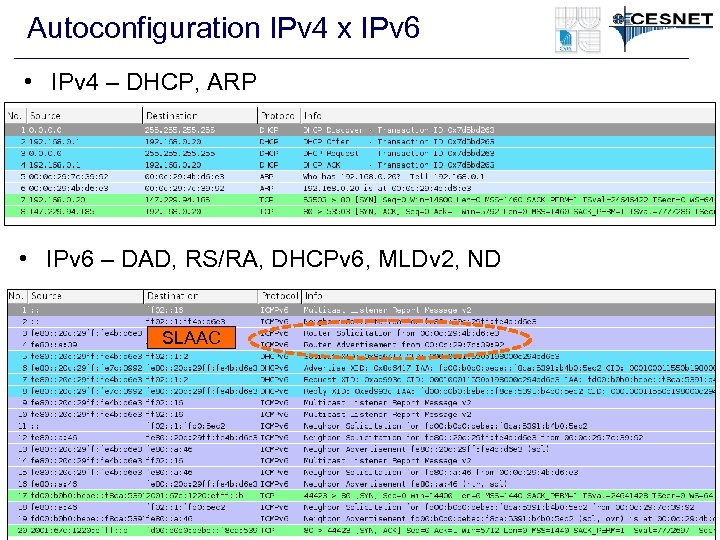This screenshot has height=540, width=720.
Task: Select ARP '192.168.0.20 is at' reply row
Action: click(x=360, y=188)
